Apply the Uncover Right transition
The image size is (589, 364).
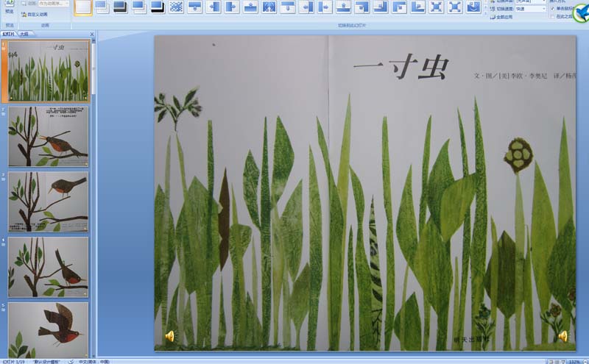pos(325,7)
